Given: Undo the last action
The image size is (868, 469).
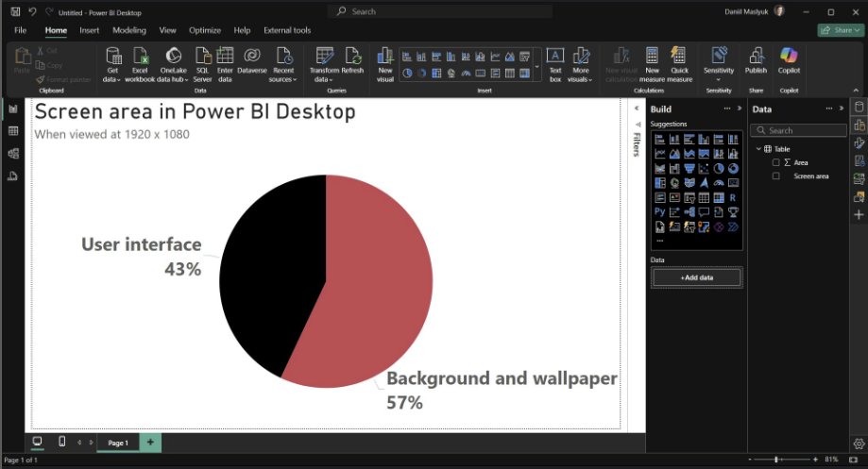Looking at the screenshot, I should pos(32,11).
